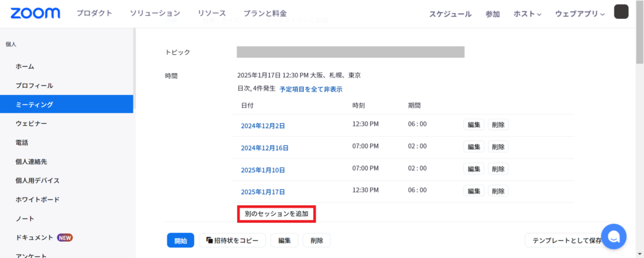644x258 pixels.
Task: Click the スケジュール link in header
Action: pos(450,14)
